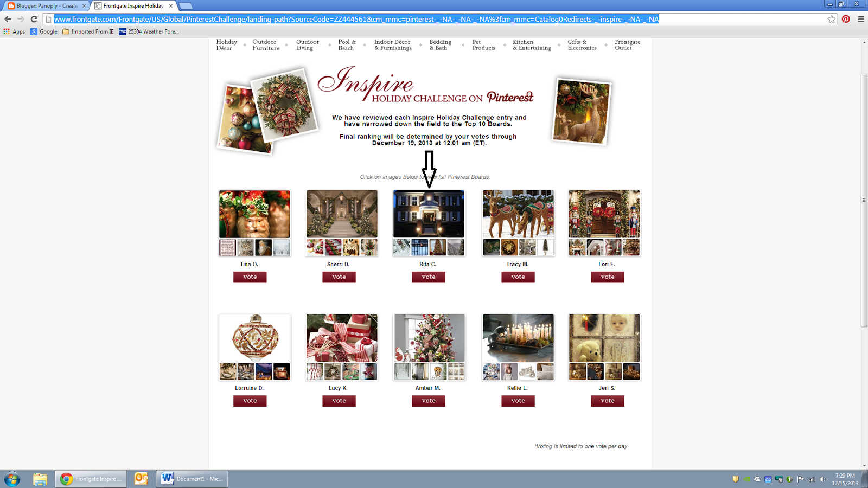Open the Outdoor Furniture menu

pos(266,45)
